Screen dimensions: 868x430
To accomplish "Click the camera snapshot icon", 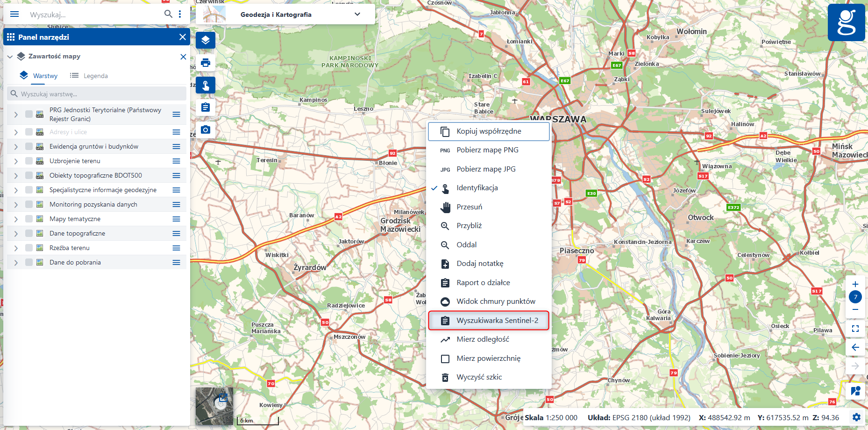I will coord(206,129).
